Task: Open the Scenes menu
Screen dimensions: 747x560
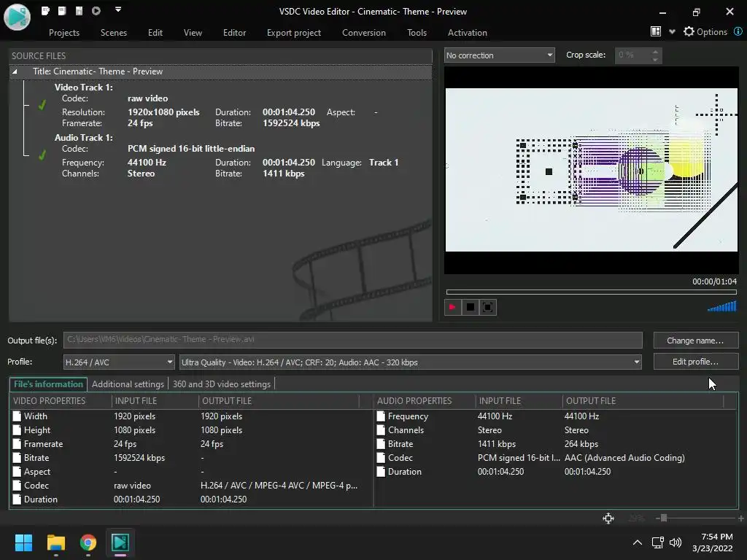Action: 113,32
